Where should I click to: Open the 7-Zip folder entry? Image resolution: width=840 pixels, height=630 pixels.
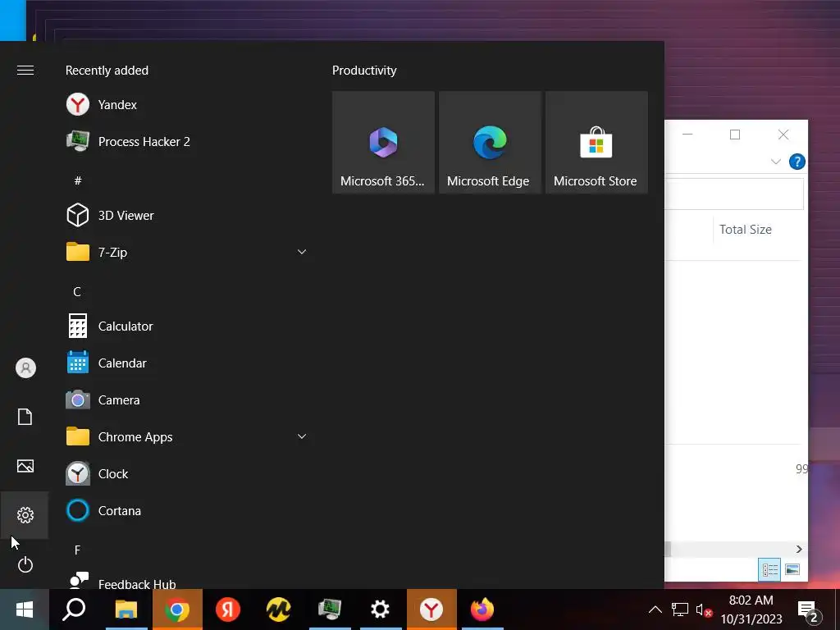coord(185,253)
